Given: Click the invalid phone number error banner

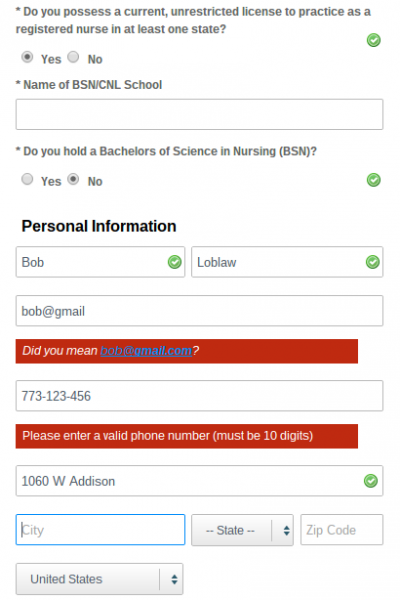Looking at the screenshot, I should click(187, 436).
